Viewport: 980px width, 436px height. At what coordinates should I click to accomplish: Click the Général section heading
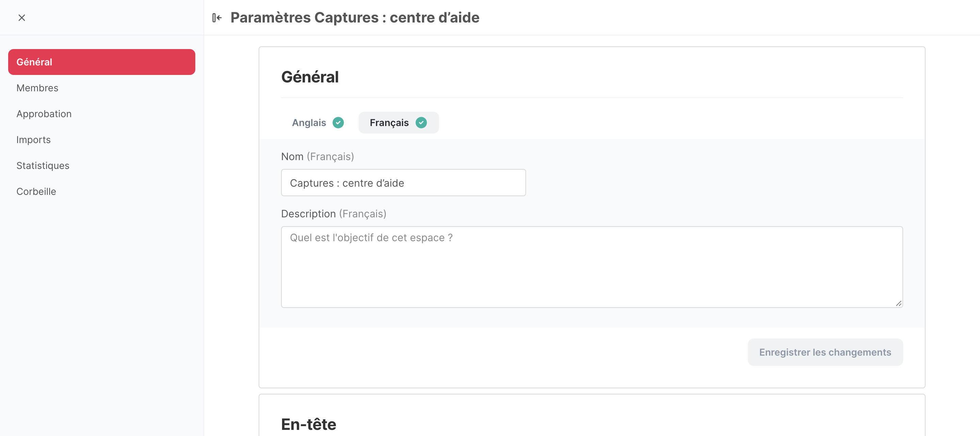pyautogui.click(x=310, y=77)
